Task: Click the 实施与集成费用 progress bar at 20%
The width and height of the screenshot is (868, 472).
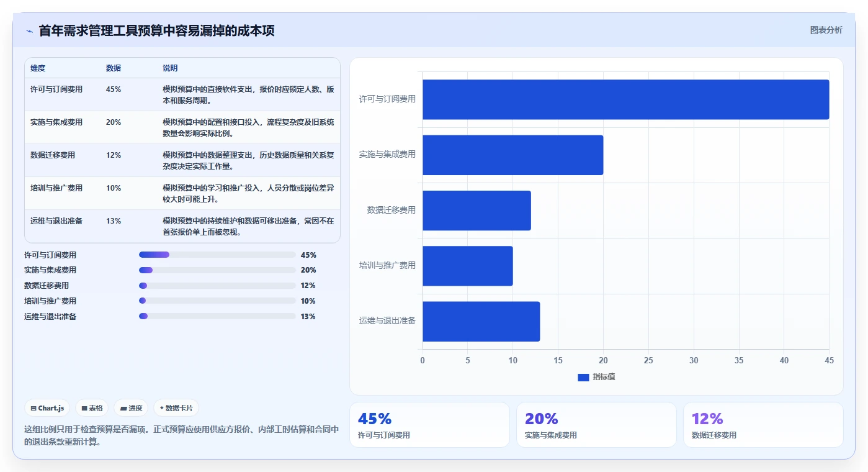Action: click(x=217, y=270)
